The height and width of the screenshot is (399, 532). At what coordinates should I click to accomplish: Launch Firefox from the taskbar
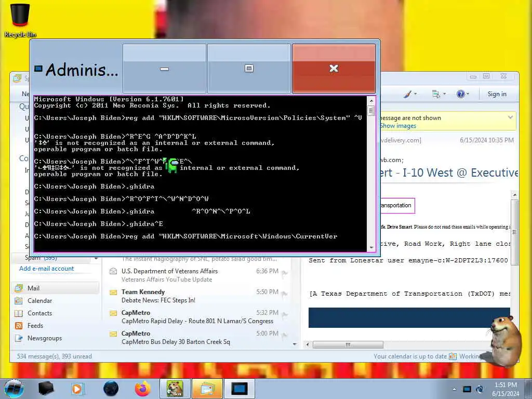point(143,389)
